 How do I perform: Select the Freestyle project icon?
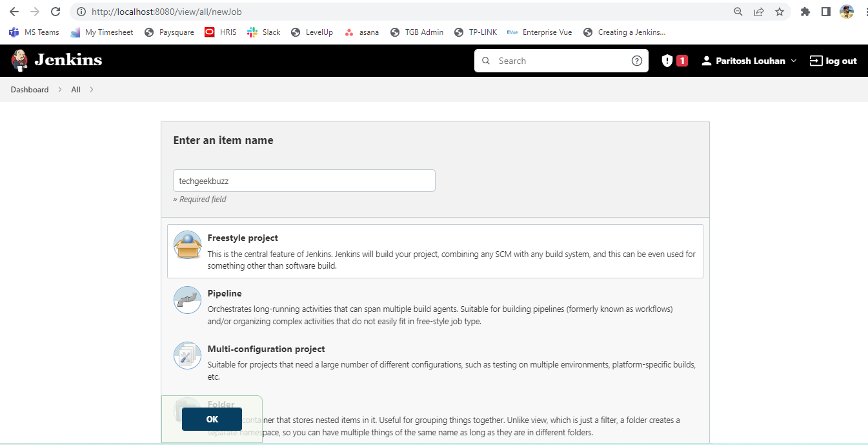187,245
